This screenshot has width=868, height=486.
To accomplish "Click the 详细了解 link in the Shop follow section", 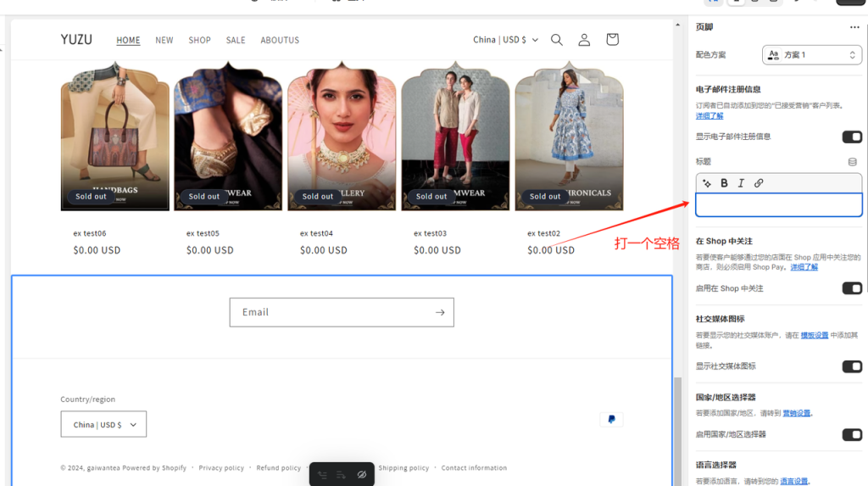I will [804, 267].
